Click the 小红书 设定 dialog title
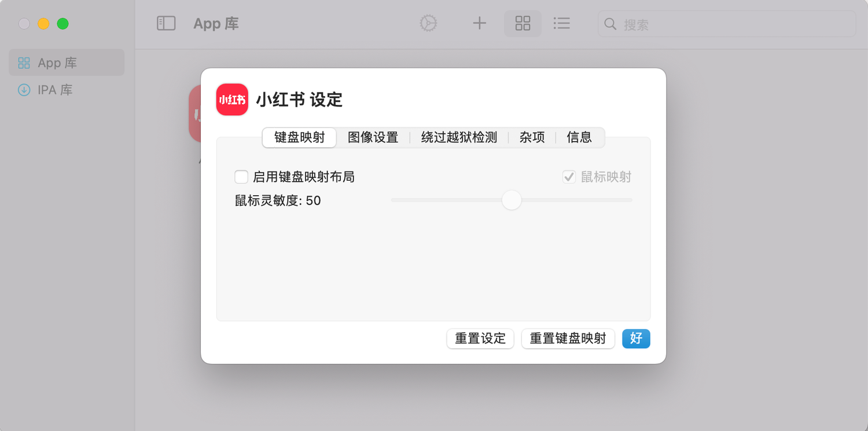The image size is (868, 431). pyautogui.click(x=299, y=100)
